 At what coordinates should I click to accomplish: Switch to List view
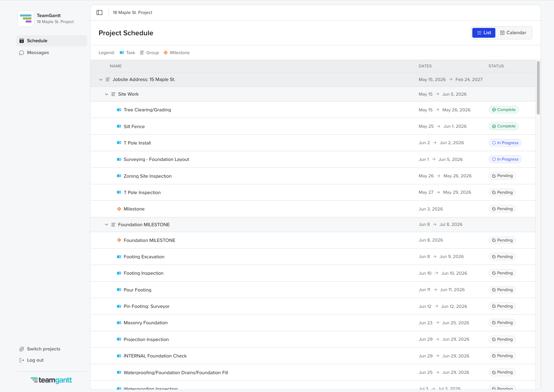(483, 33)
